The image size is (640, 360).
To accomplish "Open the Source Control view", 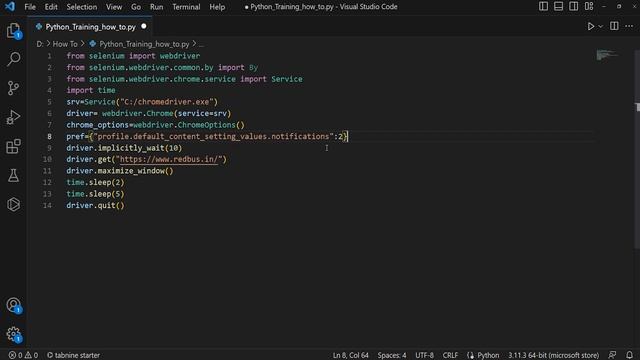I will click(x=13, y=88).
